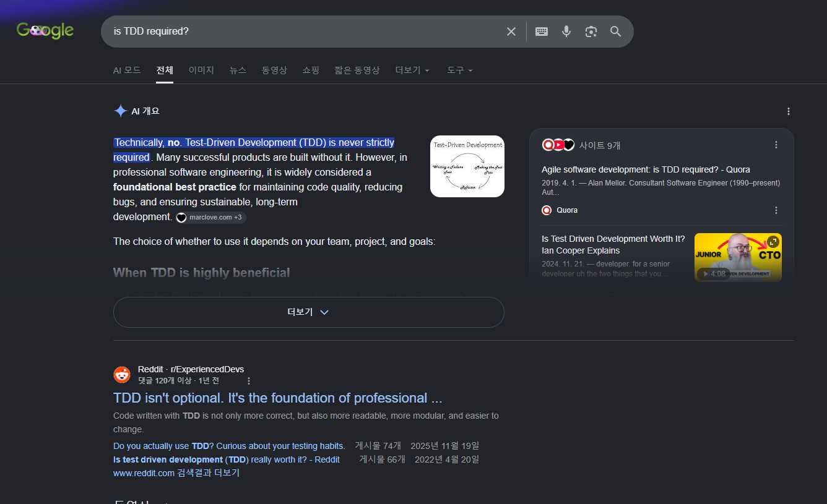Click the 4:08 video duration badge
Image resolution: width=827 pixels, height=504 pixels.
pos(714,273)
